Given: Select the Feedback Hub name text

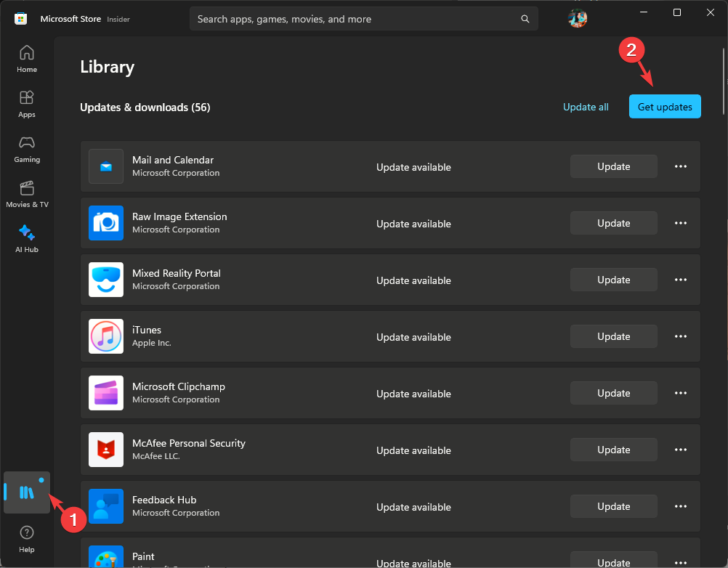Looking at the screenshot, I should pyautogui.click(x=164, y=500).
